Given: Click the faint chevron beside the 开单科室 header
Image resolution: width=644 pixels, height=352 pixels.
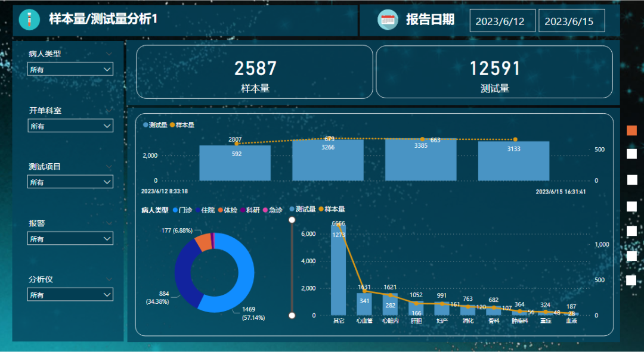Looking at the screenshot, I should [109, 110].
